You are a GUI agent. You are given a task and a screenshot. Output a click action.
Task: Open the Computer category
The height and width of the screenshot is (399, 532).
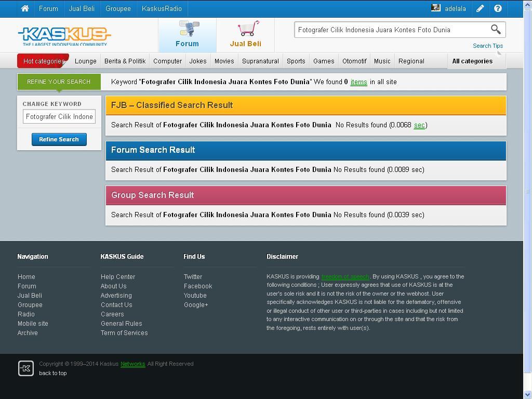pyautogui.click(x=168, y=61)
